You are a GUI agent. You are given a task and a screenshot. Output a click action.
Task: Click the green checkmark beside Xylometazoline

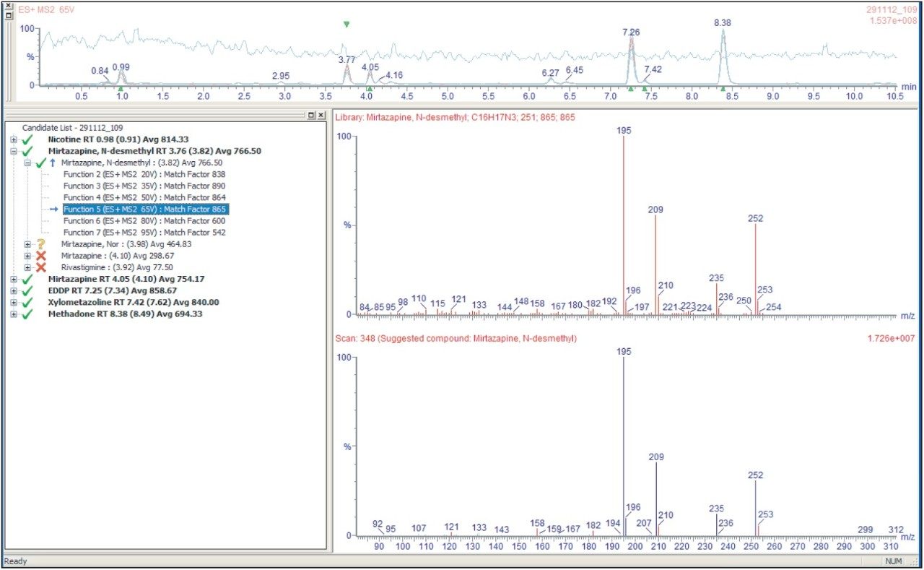[x=28, y=302]
